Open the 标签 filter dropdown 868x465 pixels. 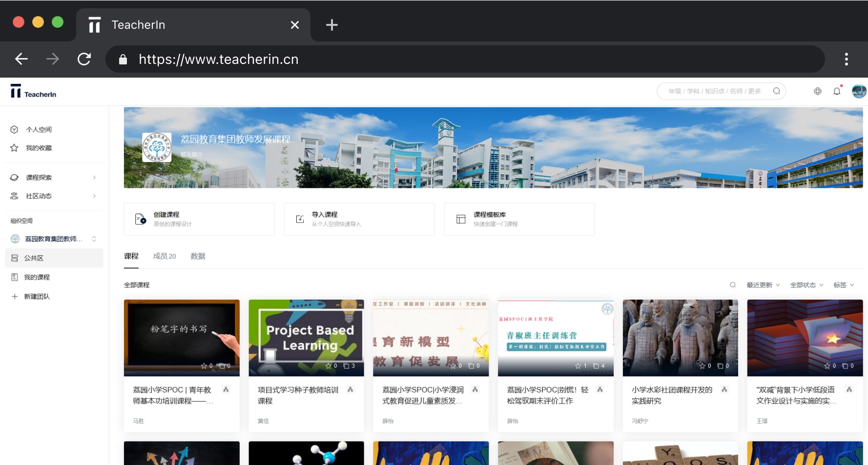click(844, 285)
